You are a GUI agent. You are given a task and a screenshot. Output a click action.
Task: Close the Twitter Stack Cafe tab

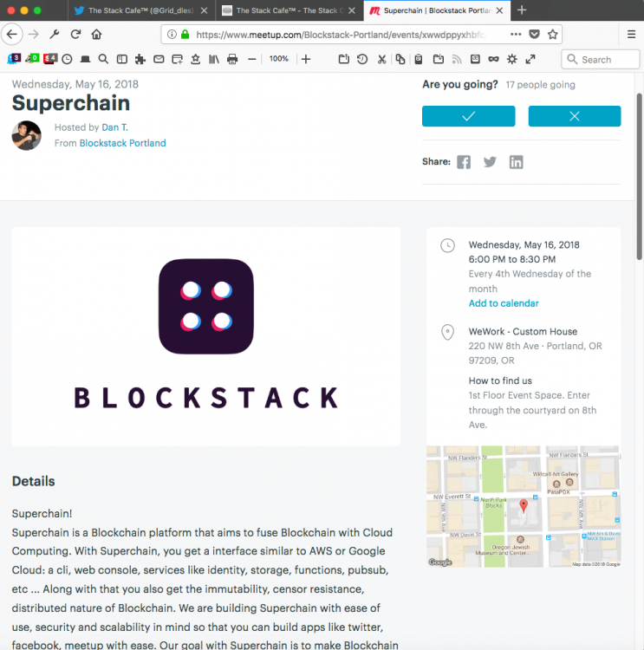tap(204, 10)
